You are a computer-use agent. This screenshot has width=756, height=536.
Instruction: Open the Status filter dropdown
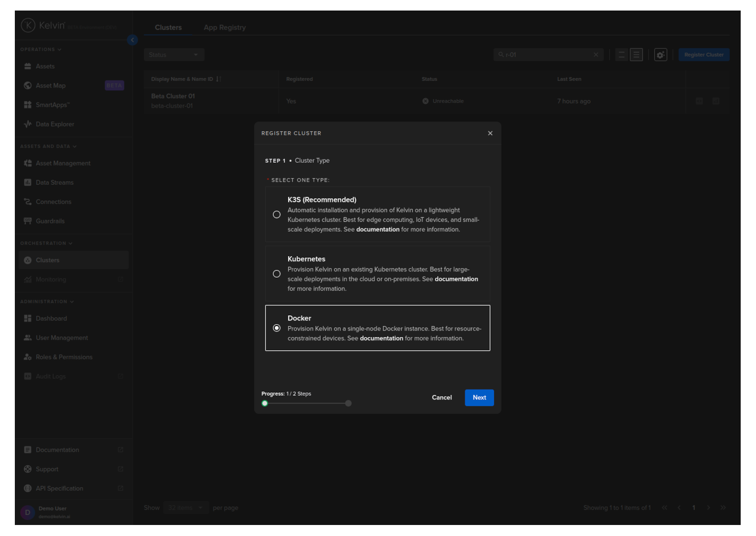pyautogui.click(x=174, y=55)
